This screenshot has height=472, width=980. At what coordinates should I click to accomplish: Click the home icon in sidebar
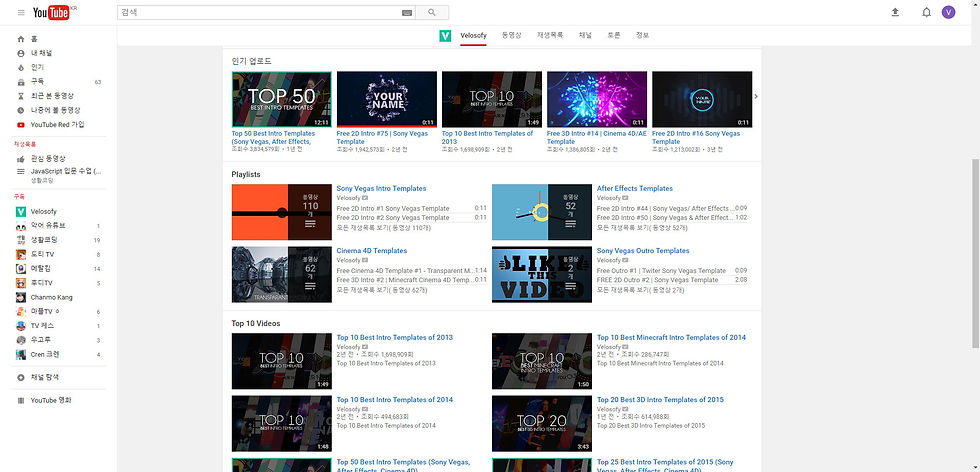pyautogui.click(x=21, y=39)
